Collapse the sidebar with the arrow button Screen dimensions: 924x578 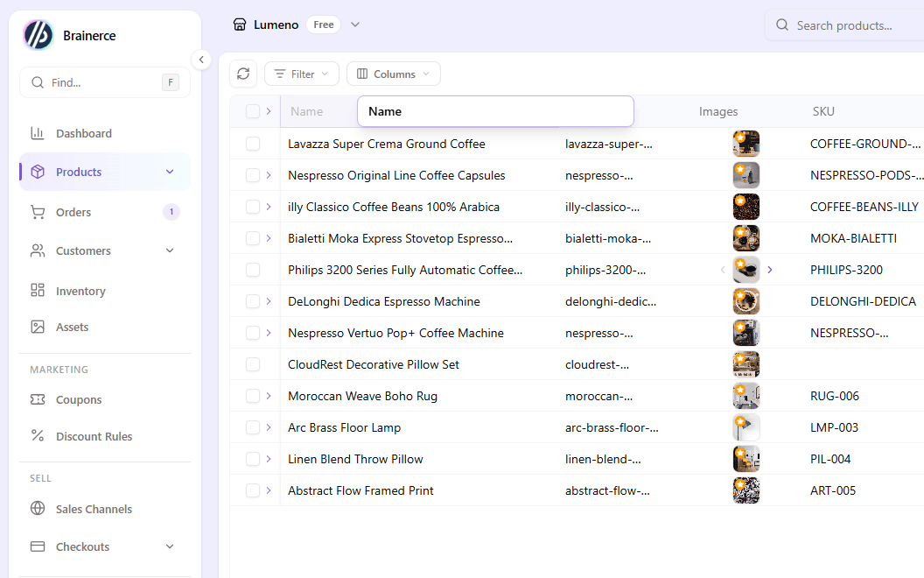[201, 60]
